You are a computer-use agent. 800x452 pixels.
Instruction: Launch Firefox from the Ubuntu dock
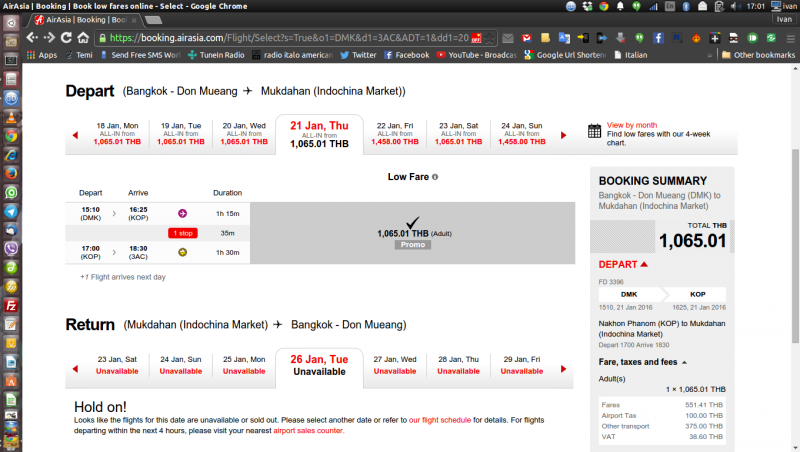[11, 173]
